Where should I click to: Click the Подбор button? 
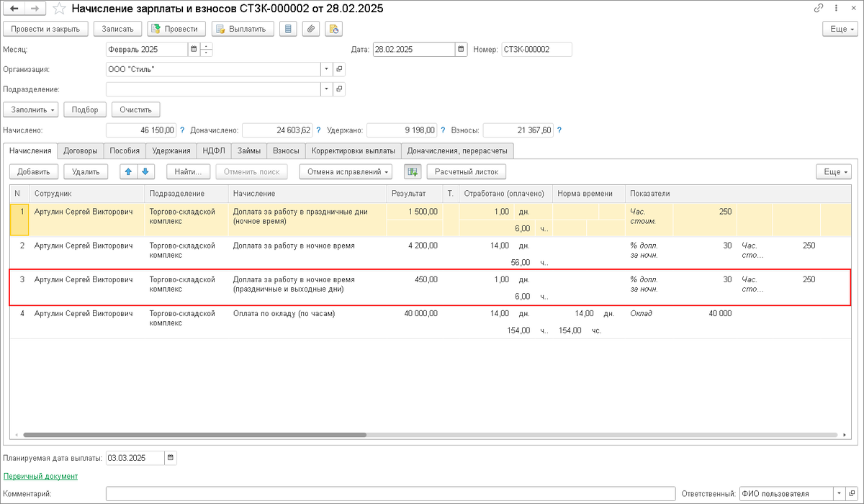85,109
